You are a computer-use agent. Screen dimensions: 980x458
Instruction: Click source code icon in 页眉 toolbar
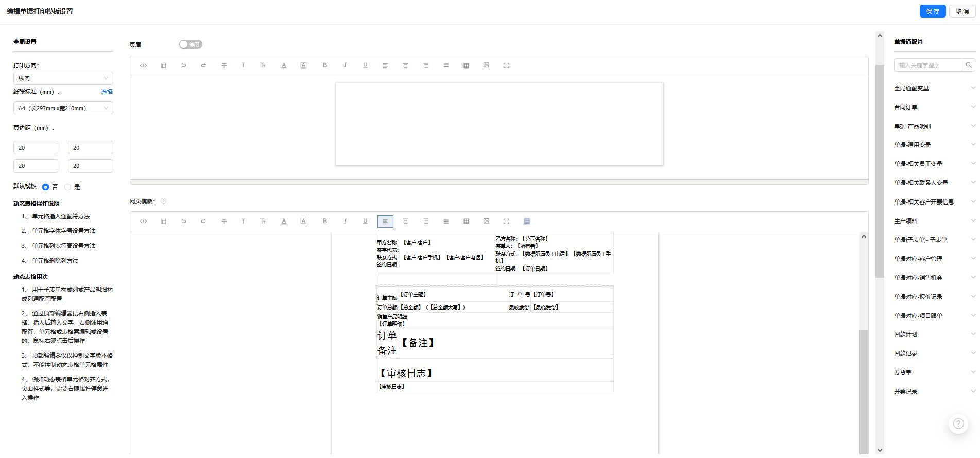[143, 65]
